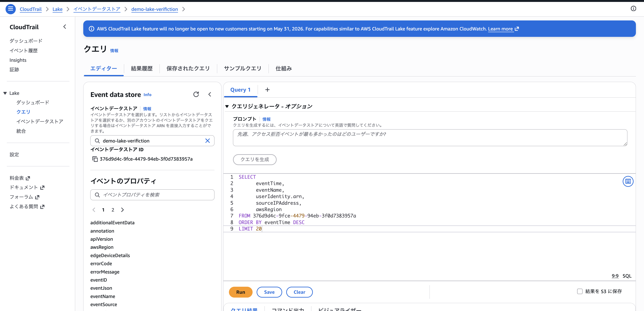Switch to サンプルクエリ tab
This screenshot has height=311, width=644.
click(x=243, y=69)
